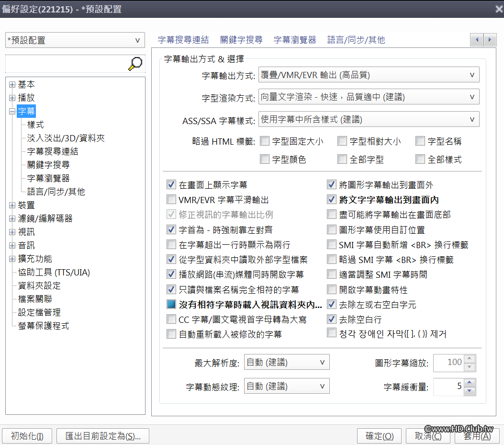Increase 字幕緩衝量 with the up stepper
The width and height of the screenshot is (504, 445).
[470, 383]
